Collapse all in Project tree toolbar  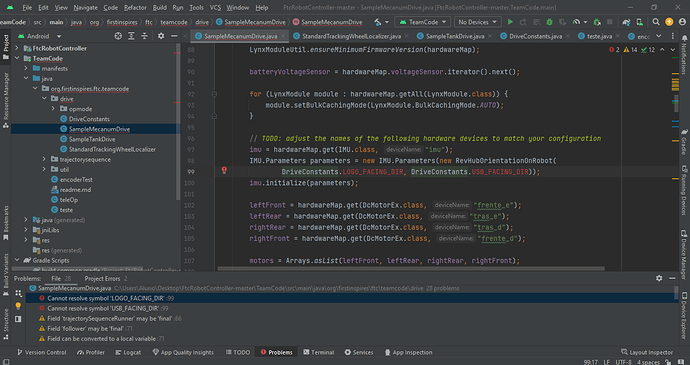[x=144, y=36]
